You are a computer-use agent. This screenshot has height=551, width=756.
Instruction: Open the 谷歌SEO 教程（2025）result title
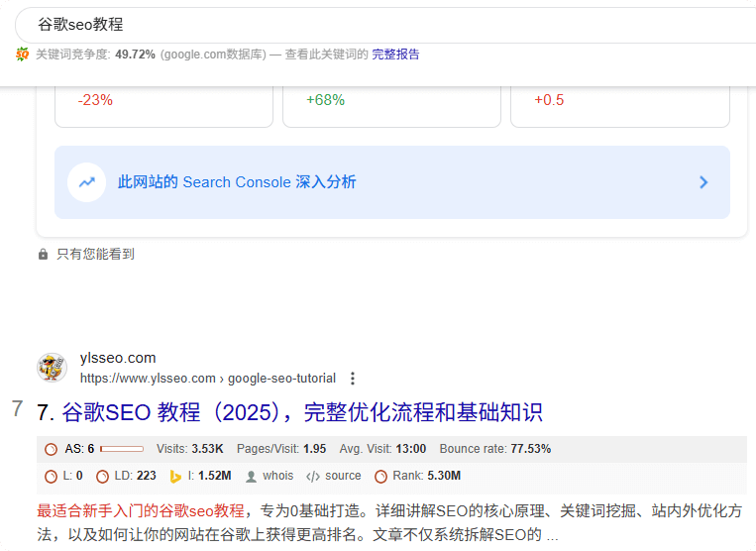[x=302, y=412]
